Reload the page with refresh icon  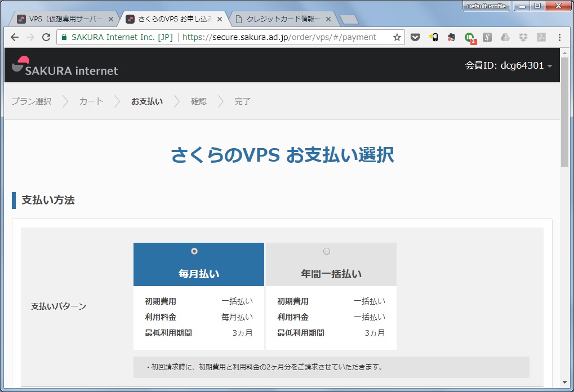pos(46,37)
